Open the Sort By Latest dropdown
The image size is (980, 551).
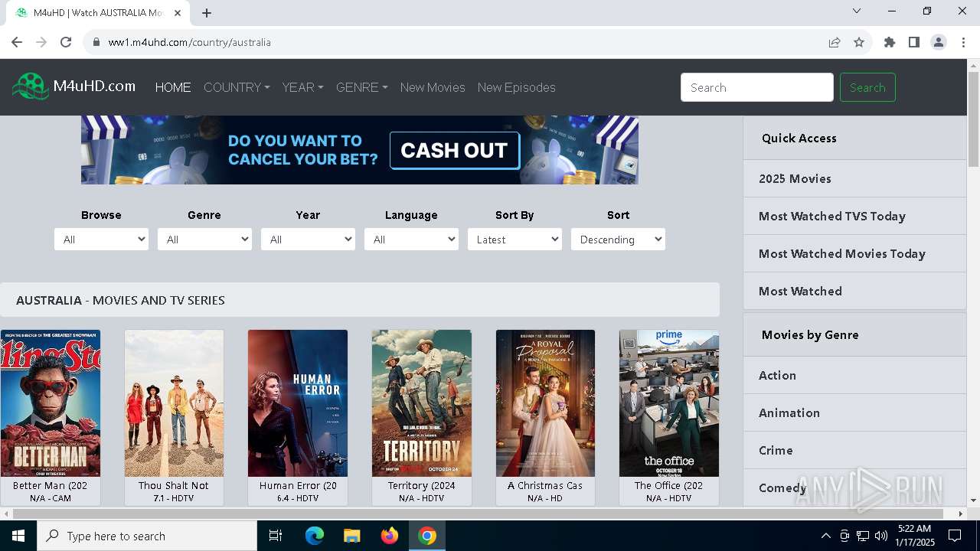(x=514, y=240)
